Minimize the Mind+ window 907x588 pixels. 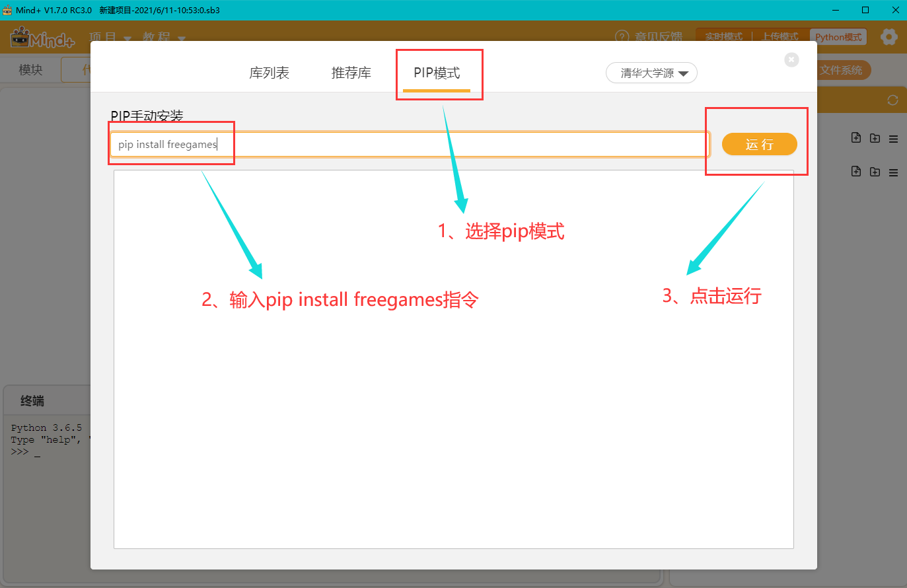click(x=836, y=10)
